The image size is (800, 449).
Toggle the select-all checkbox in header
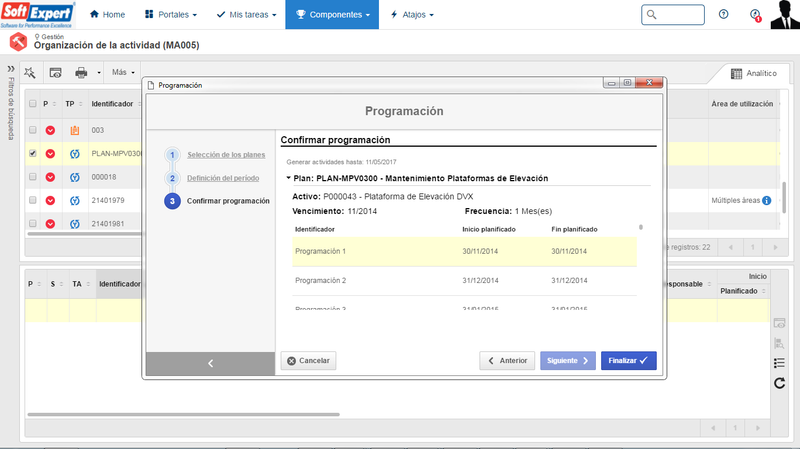pyautogui.click(x=33, y=104)
